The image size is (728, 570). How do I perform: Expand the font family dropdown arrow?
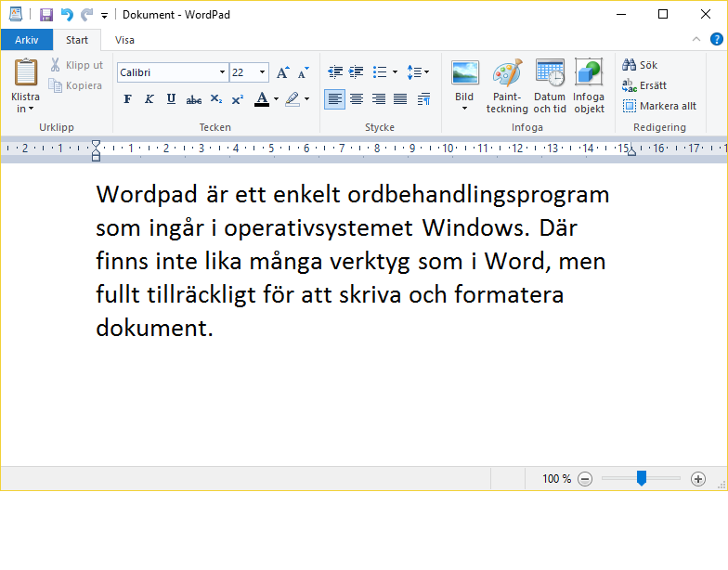point(223,72)
